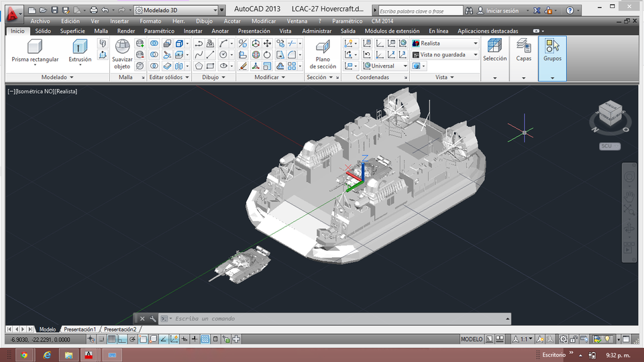Click the Open file folder icon
The image size is (644, 362).
pos(43,10)
